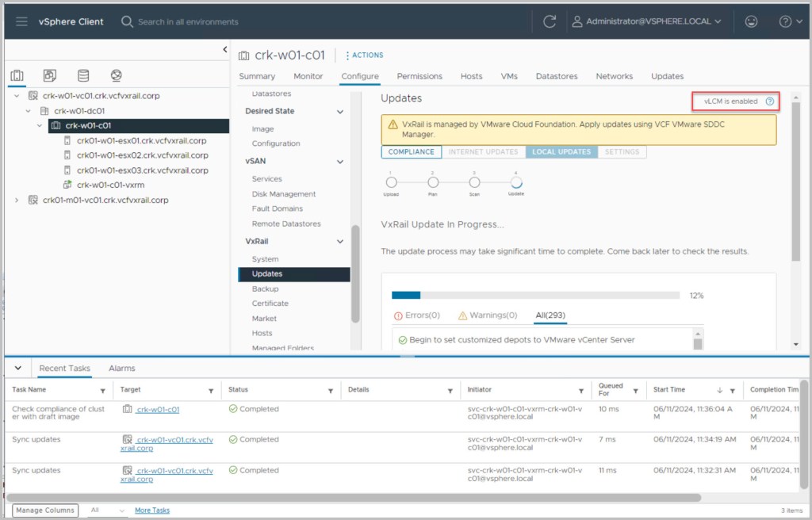The height and width of the screenshot is (520, 812).
Task: Collapse the Recent Tasks panel chevron
Action: (18, 369)
